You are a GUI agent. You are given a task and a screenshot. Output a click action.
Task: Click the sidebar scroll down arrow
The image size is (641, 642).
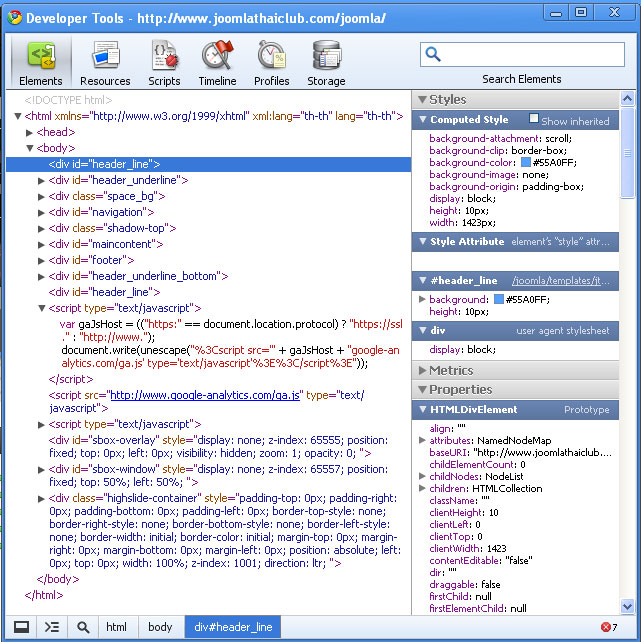(627, 606)
